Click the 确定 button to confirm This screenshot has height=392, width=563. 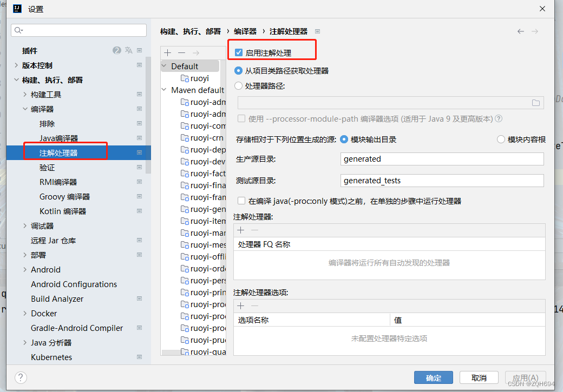pos(433,378)
